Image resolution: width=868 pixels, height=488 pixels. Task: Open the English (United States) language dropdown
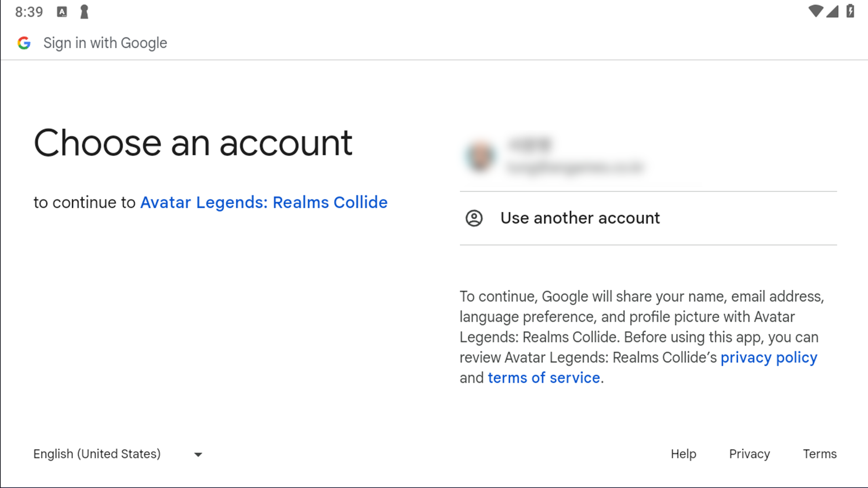click(118, 454)
